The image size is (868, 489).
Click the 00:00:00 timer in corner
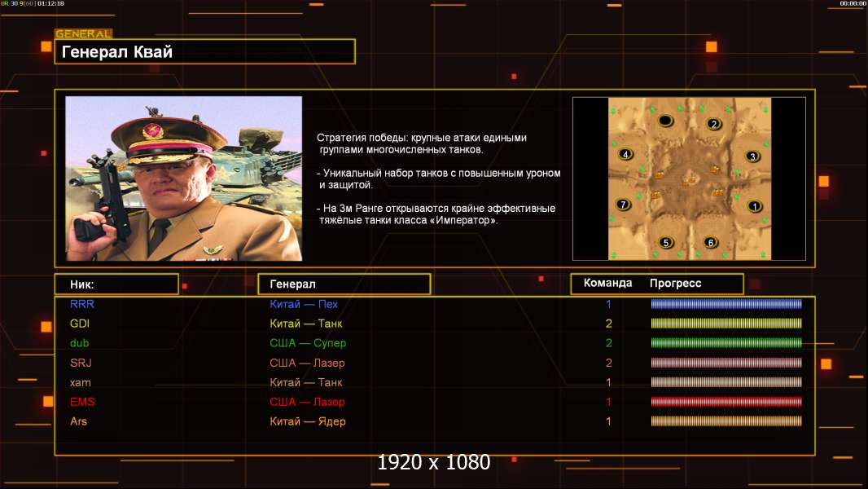pos(853,3)
